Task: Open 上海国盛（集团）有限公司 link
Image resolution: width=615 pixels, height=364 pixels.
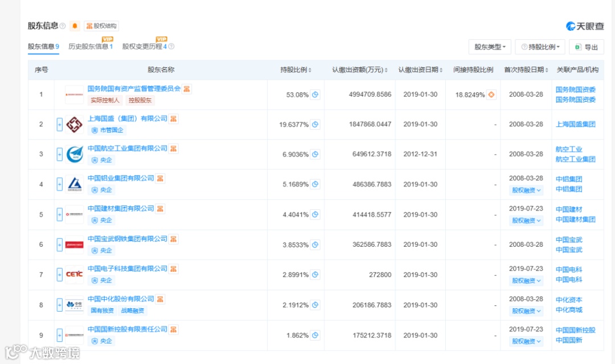Action: click(x=127, y=118)
